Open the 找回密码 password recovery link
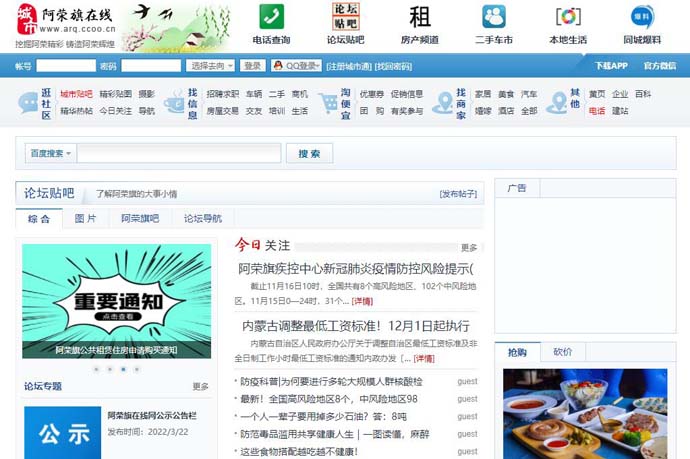690x459 pixels. [x=393, y=66]
